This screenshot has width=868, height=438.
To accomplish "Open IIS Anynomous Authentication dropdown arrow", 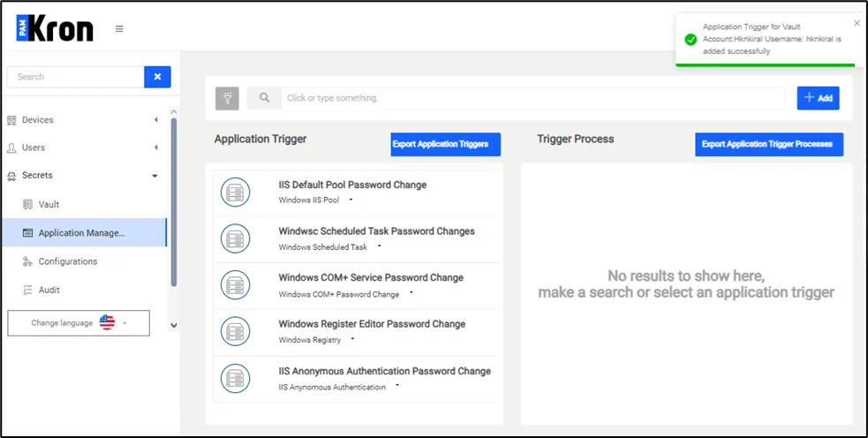I will click(x=396, y=385).
